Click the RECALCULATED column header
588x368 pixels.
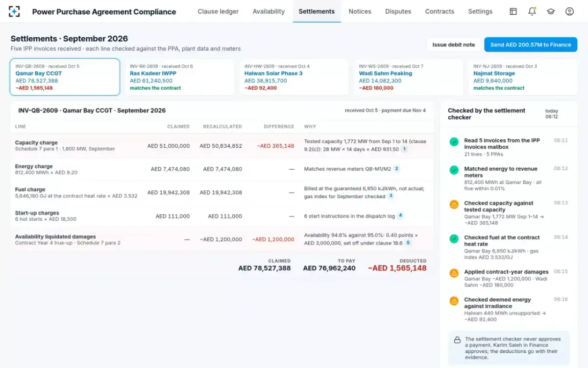click(222, 127)
